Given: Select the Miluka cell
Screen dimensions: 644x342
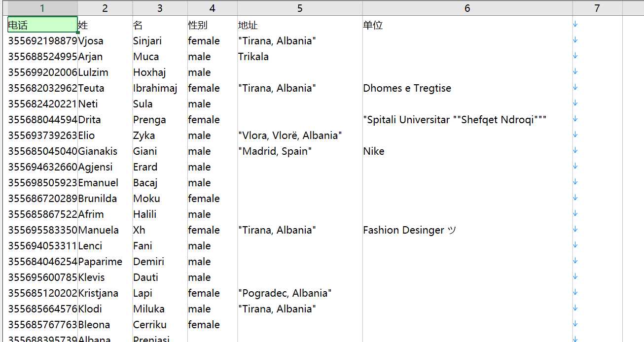Looking at the screenshot, I should tap(160, 309).
